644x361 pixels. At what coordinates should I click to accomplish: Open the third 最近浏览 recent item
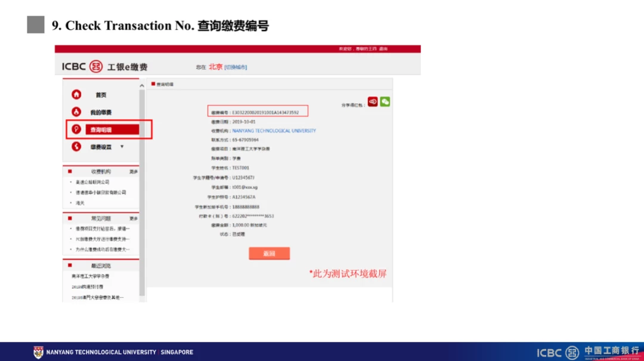click(97, 297)
